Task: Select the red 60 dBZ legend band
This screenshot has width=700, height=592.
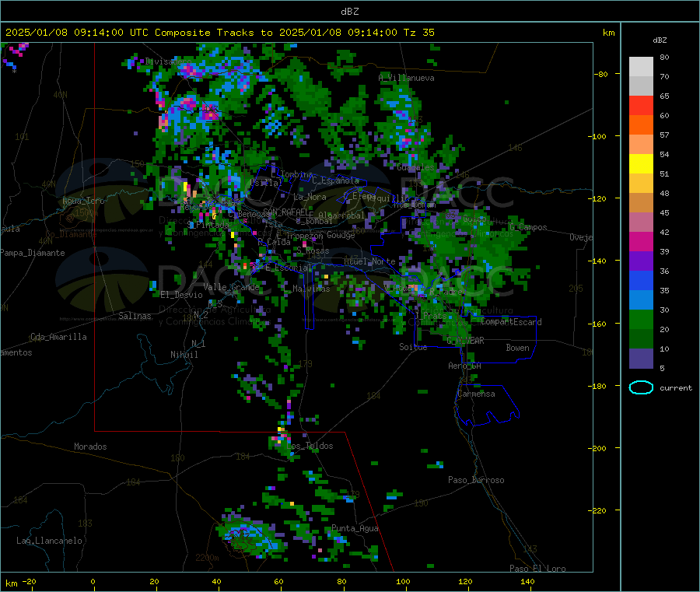Action: [641, 105]
